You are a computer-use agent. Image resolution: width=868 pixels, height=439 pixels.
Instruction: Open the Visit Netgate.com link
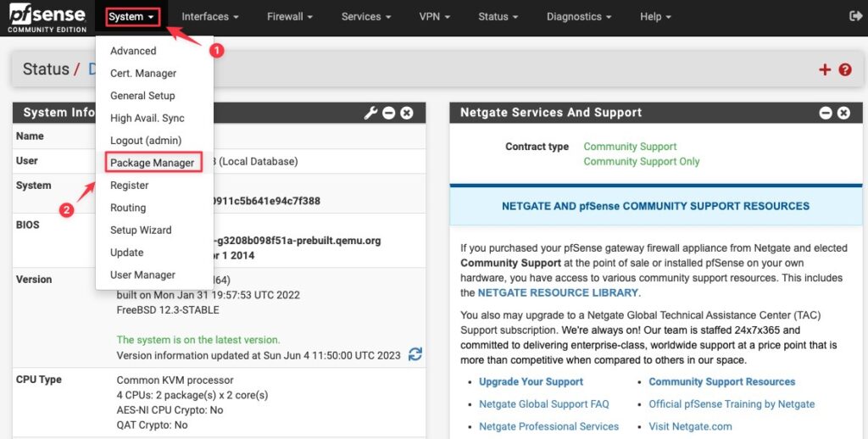pyautogui.click(x=690, y=426)
